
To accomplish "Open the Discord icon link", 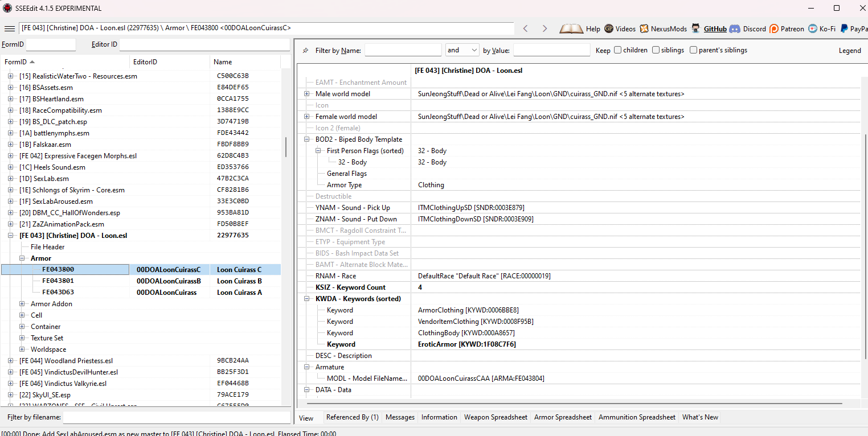I will (x=735, y=28).
